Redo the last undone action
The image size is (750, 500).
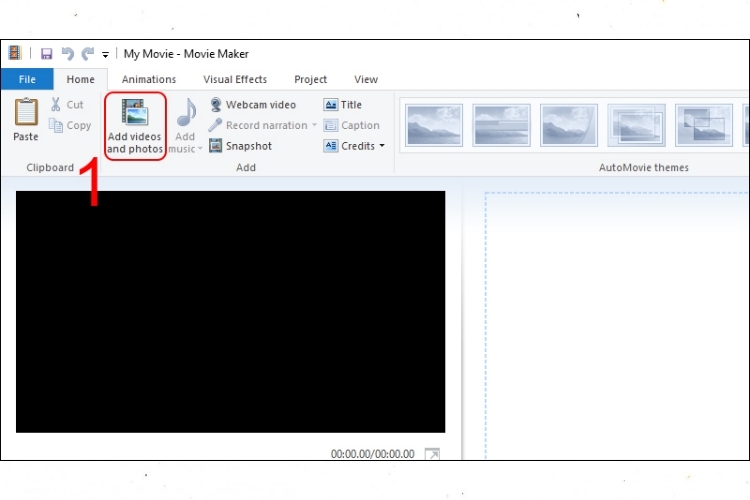click(x=88, y=54)
